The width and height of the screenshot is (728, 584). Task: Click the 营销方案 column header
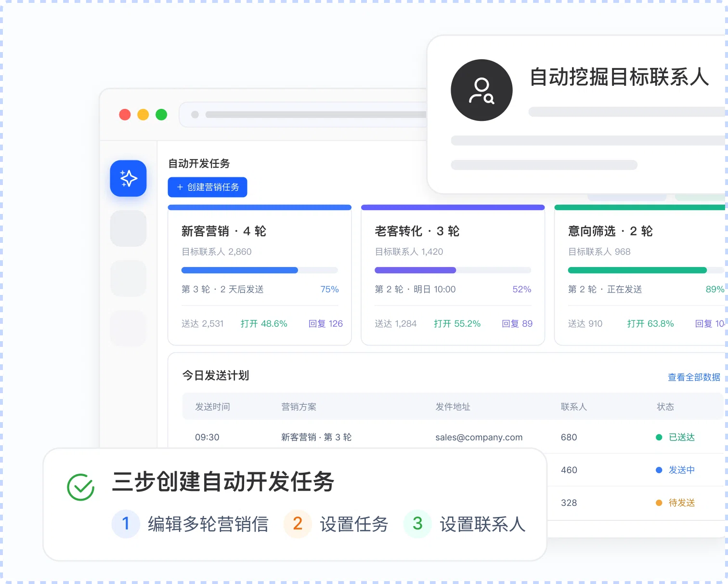click(299, 407)
